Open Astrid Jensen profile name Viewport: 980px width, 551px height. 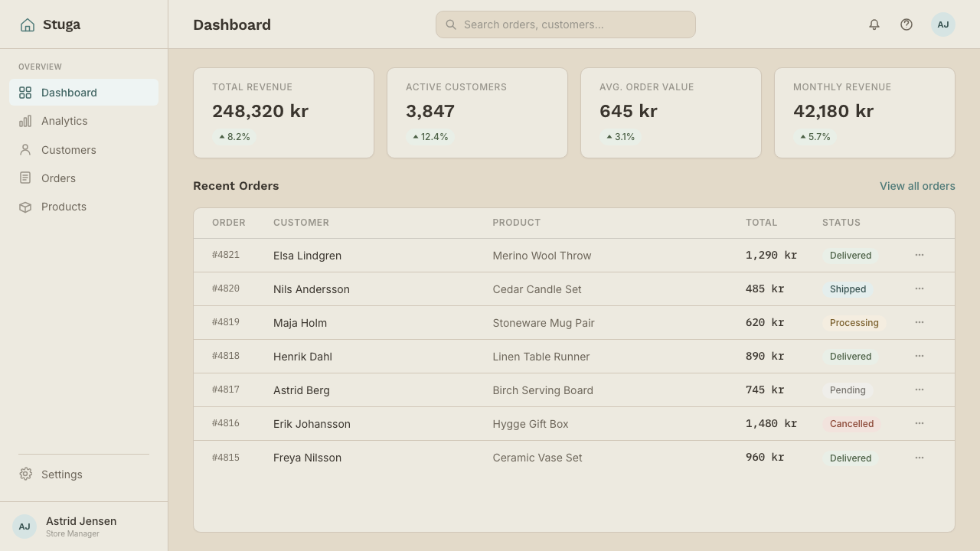pos(81,521)
